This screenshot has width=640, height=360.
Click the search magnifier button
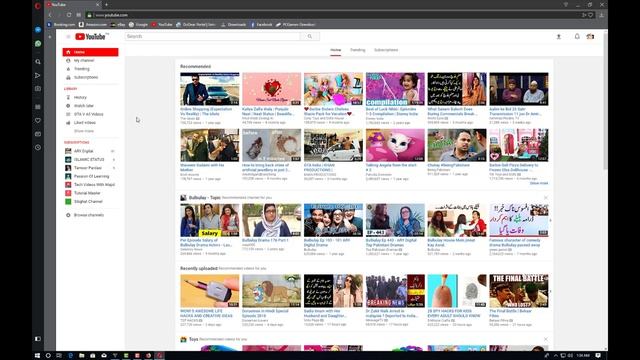click(x=310, y=36)
